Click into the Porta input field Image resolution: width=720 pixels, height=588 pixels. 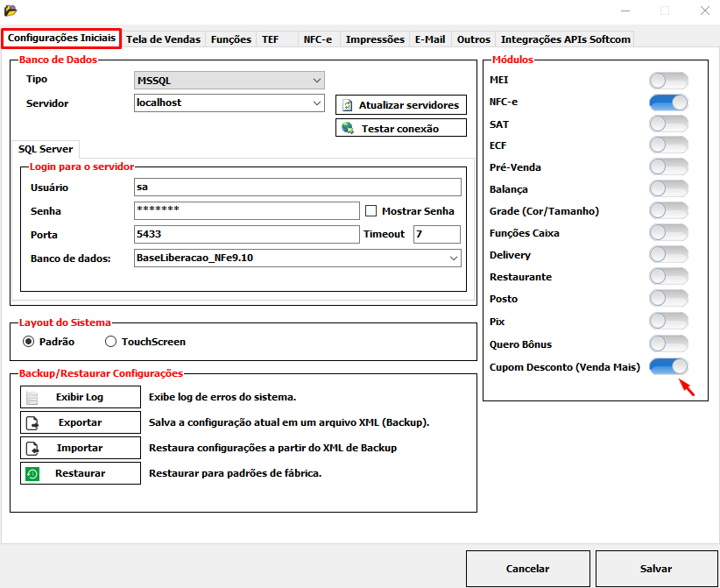[x=246, y=234]
